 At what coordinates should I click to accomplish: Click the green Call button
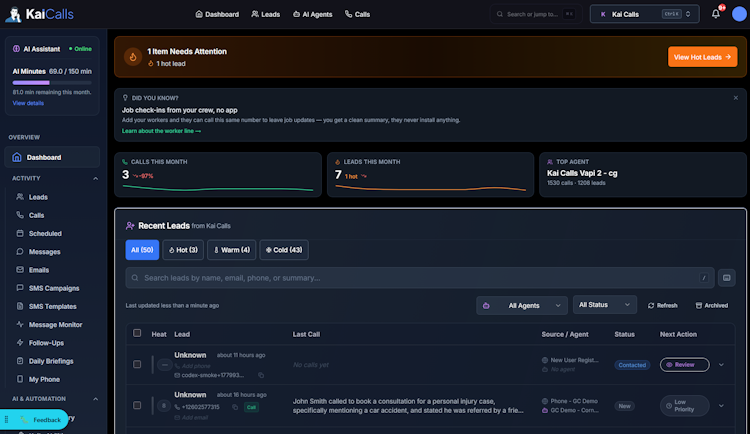pyautogui.click(x=251, y=407)
